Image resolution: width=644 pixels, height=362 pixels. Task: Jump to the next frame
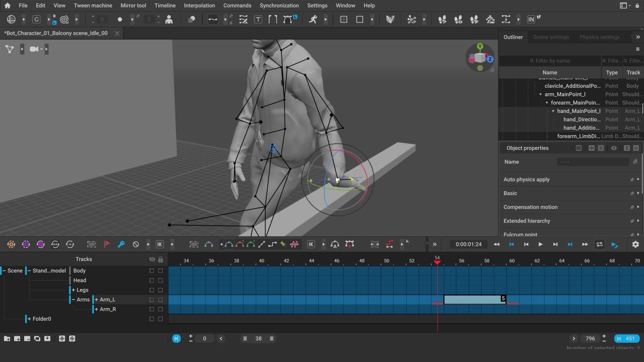click(555, 244)
